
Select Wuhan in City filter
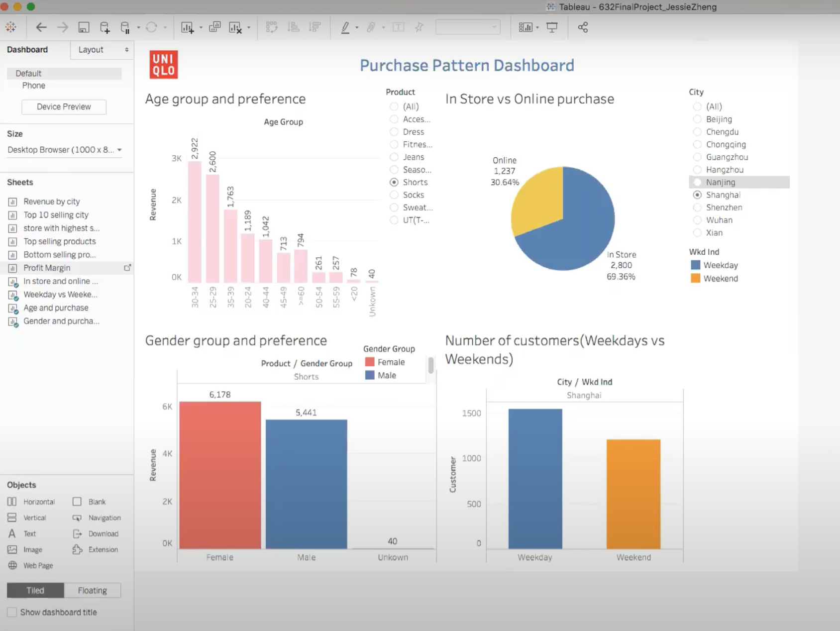coord(697,220)
